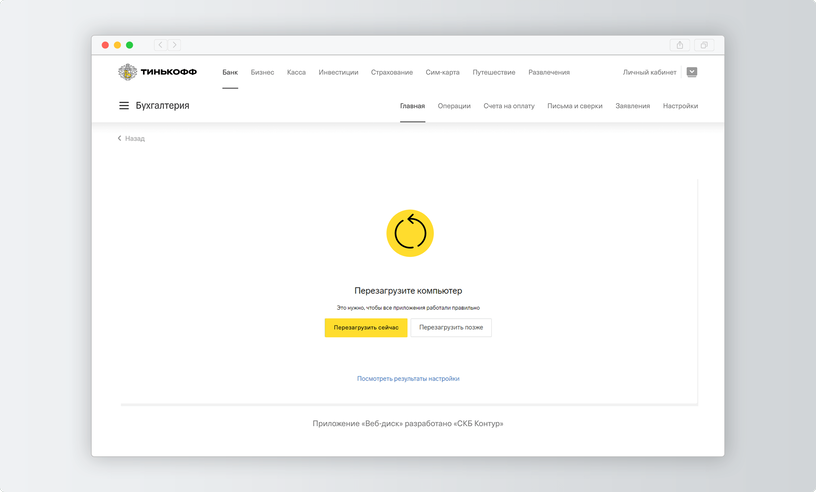816x492 pixels.
Task: Switch to the Операции tab
Action: point(454,106)
